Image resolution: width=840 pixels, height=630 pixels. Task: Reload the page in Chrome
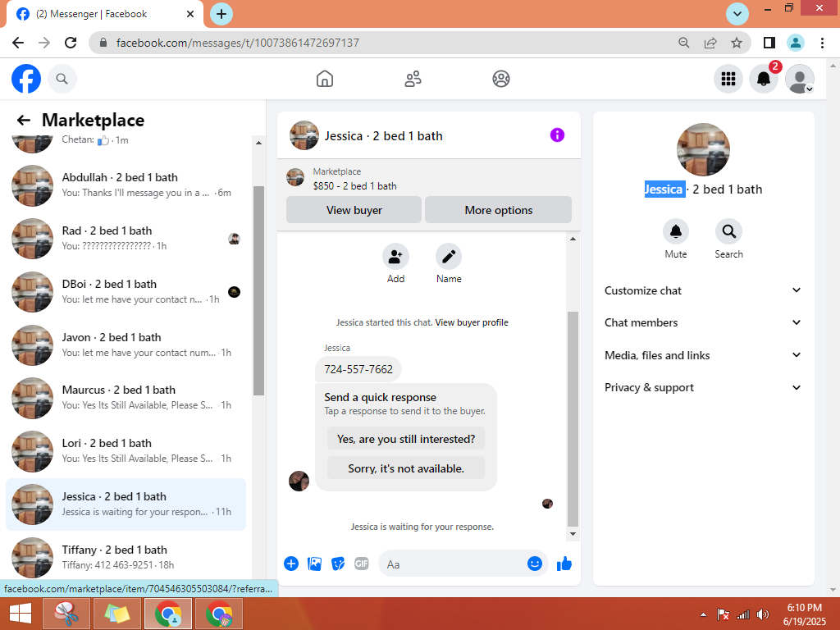pos(71,43)
